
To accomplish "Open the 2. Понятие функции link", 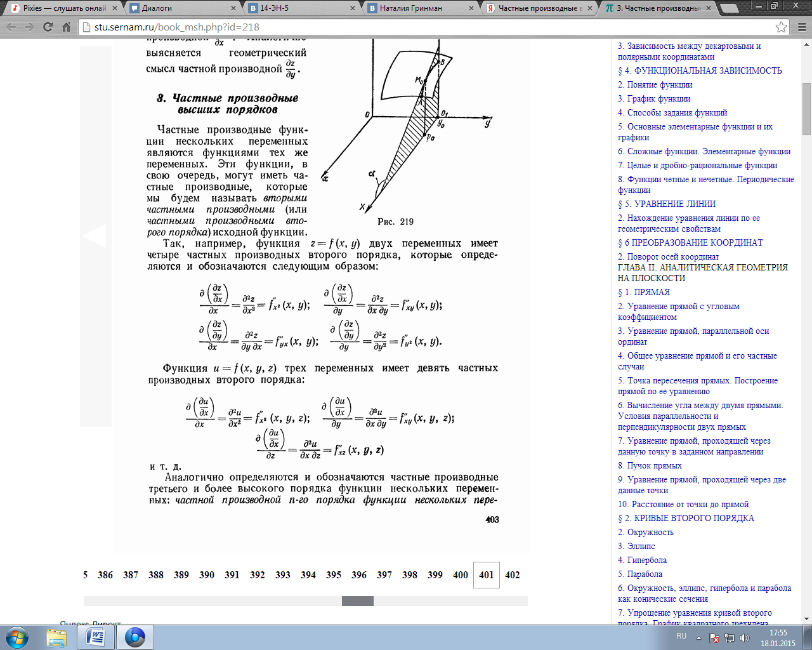I will coord(655,85).
